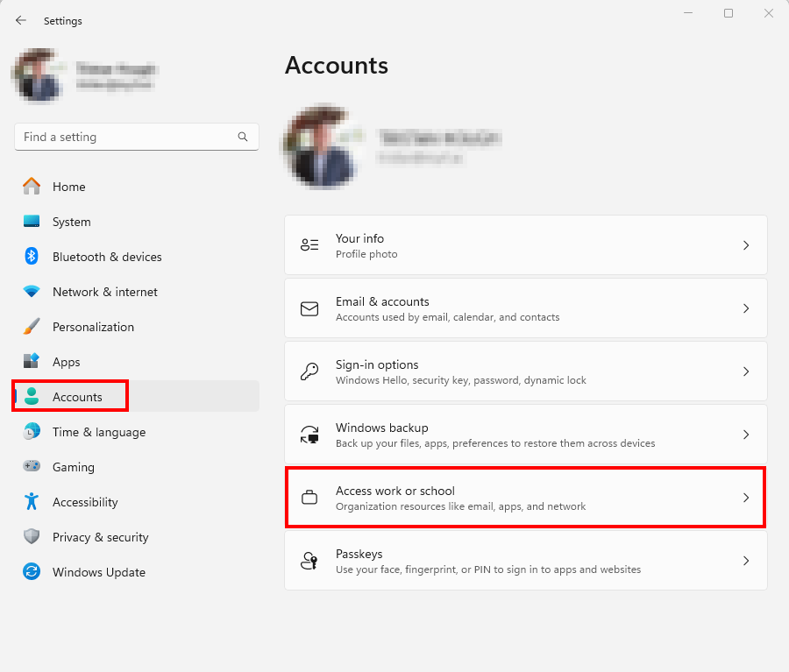Click the Apps icon in sidebar
Image resolution: width=789 pixels, height=672 pixels.
pyautogui.click(x=32, y=361)
